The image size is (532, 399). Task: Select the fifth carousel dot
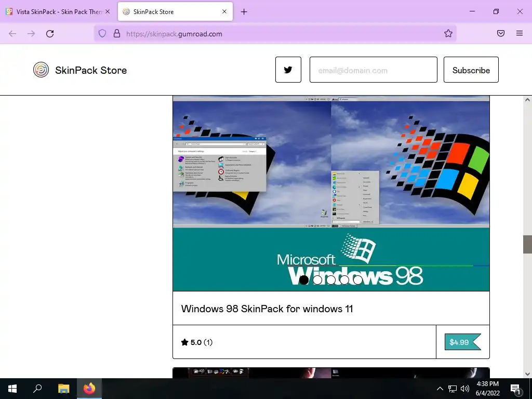(357, 280)
